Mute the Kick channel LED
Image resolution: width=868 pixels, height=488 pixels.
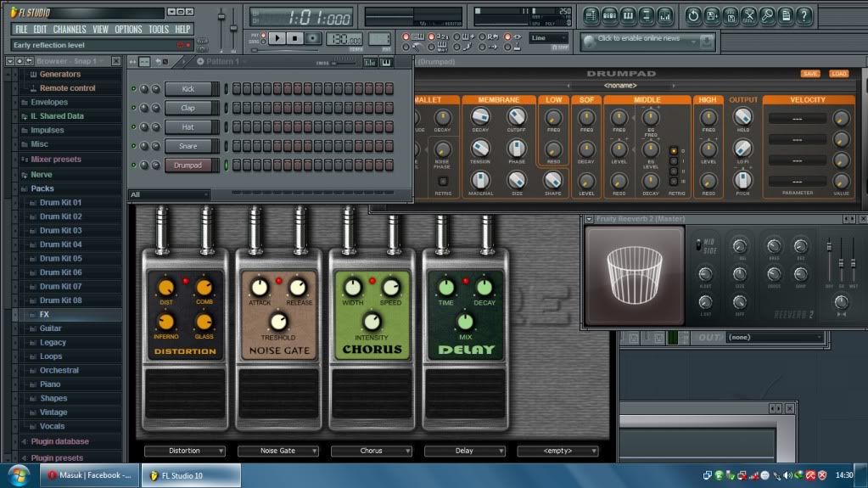pos(133,88)
